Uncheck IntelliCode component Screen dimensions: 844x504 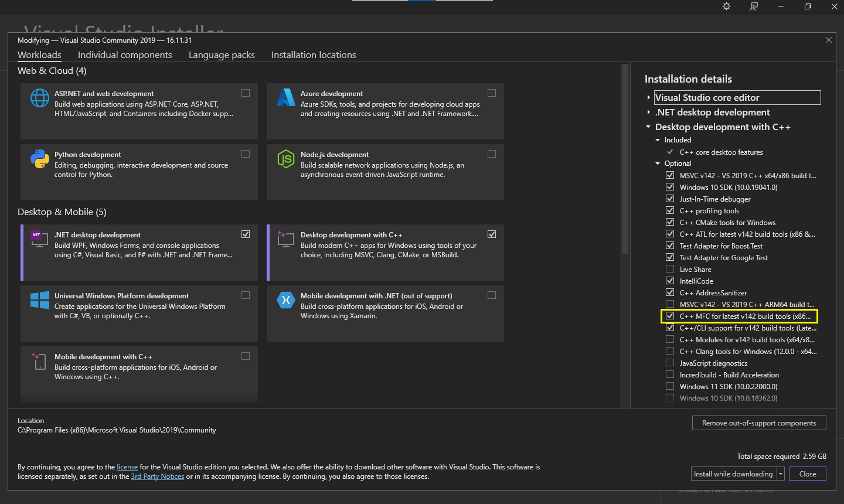click(x=670, y=281)
